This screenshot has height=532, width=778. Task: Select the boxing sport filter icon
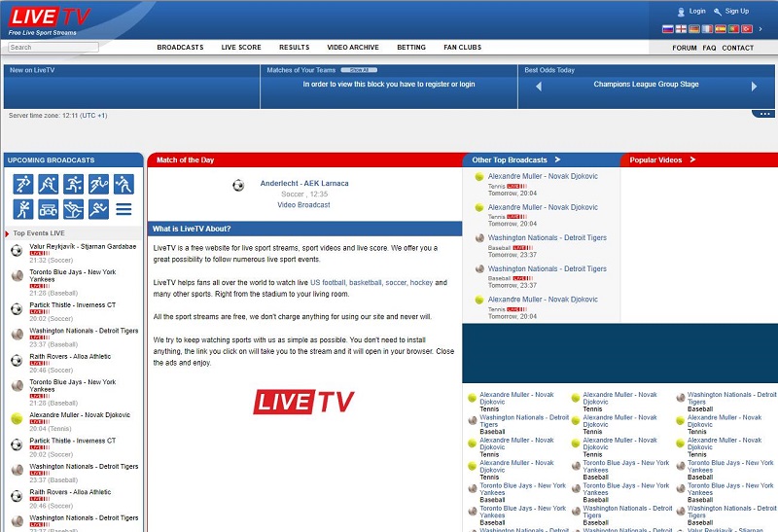tap(23, 209)
